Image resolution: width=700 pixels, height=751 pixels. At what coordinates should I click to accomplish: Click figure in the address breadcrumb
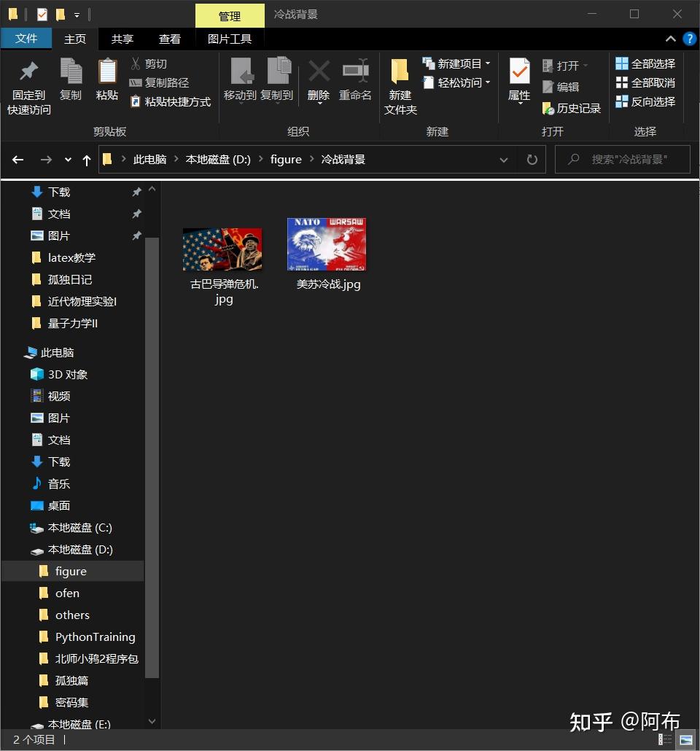(286, 159)
